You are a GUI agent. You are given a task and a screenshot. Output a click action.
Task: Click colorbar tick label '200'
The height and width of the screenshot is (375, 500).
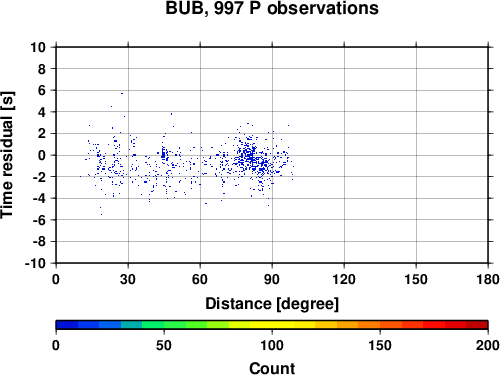click(x=488, y=345)
